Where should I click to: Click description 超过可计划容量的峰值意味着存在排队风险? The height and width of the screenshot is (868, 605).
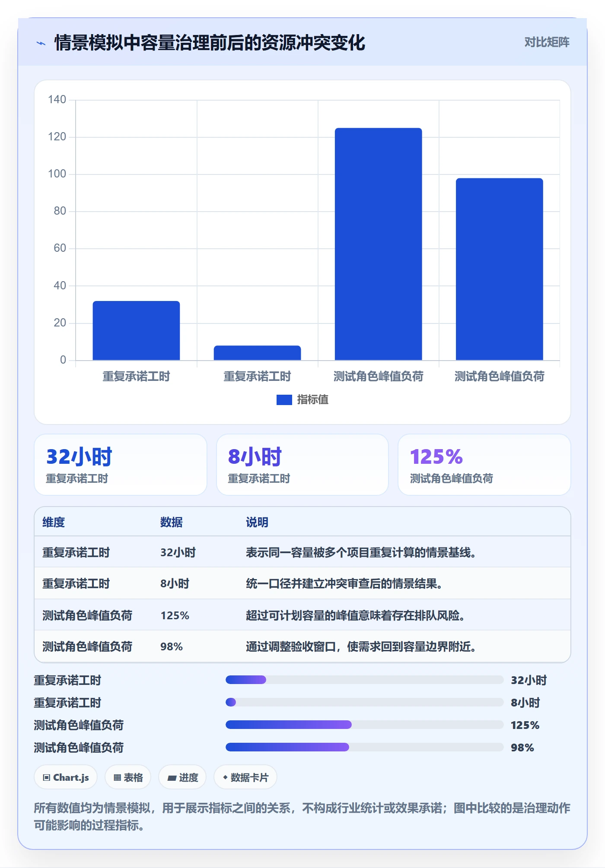pyautogui.click(x=355, y=615)
